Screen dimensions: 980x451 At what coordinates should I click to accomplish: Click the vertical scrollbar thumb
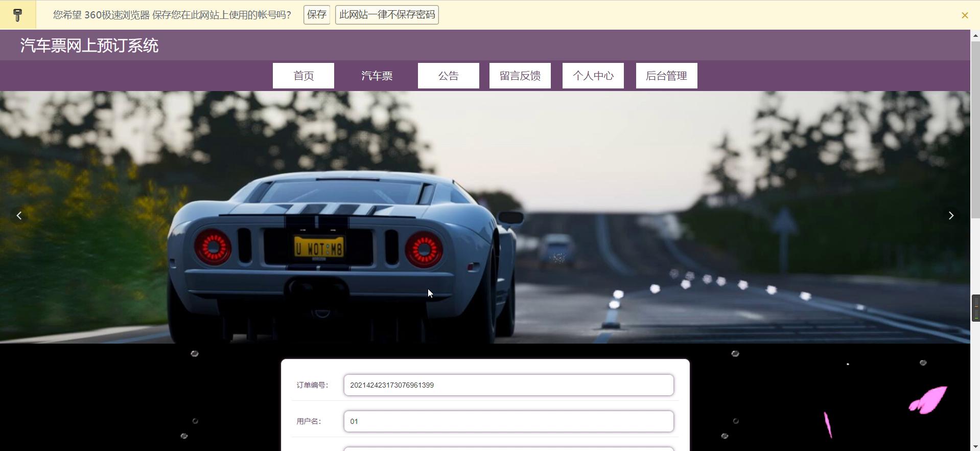coord(975,129)
